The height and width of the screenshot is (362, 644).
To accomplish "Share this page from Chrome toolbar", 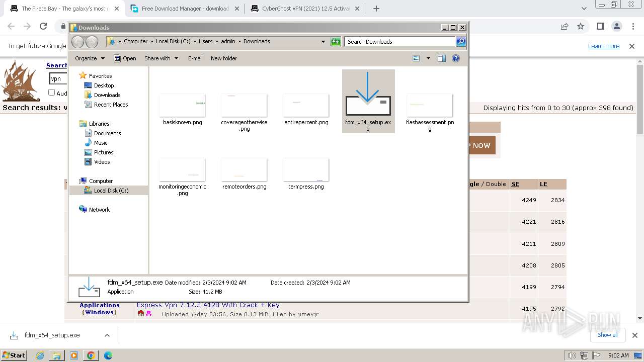I will tap(565, 27).
